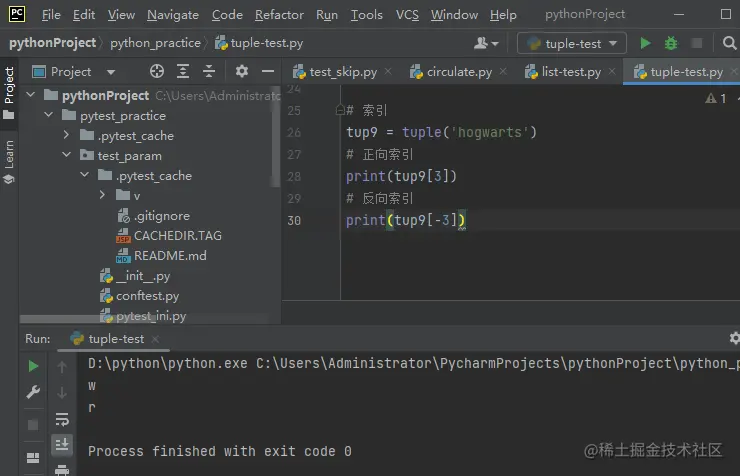Screen dimensions: 740x476
Task: Click Up the Stack Trace arrow
Action: [62, 367]
